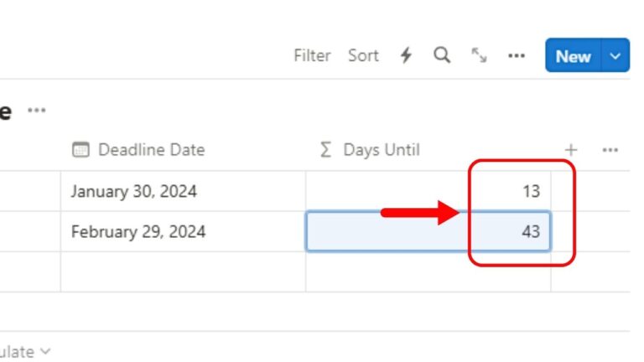Viewport: 644px width, 362px height.
Task: Expand the New button dropdown arrow
Action: [x=615, y=55]
